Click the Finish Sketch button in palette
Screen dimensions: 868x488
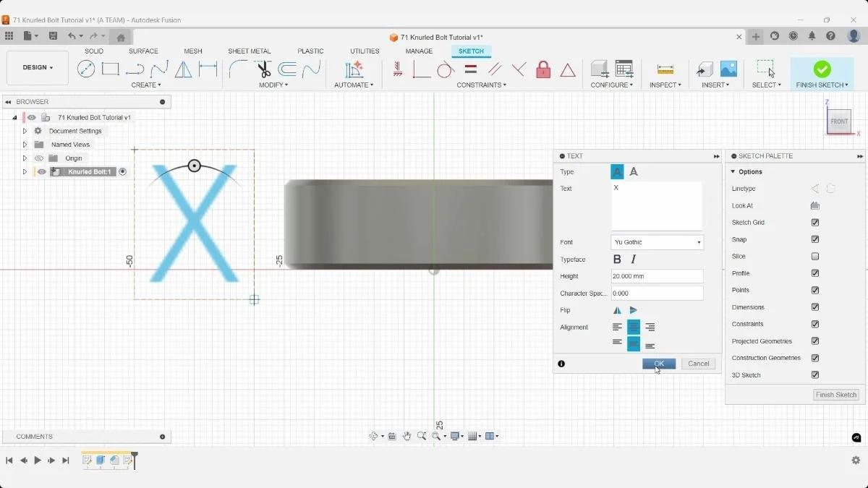click(x=836, y=395)
